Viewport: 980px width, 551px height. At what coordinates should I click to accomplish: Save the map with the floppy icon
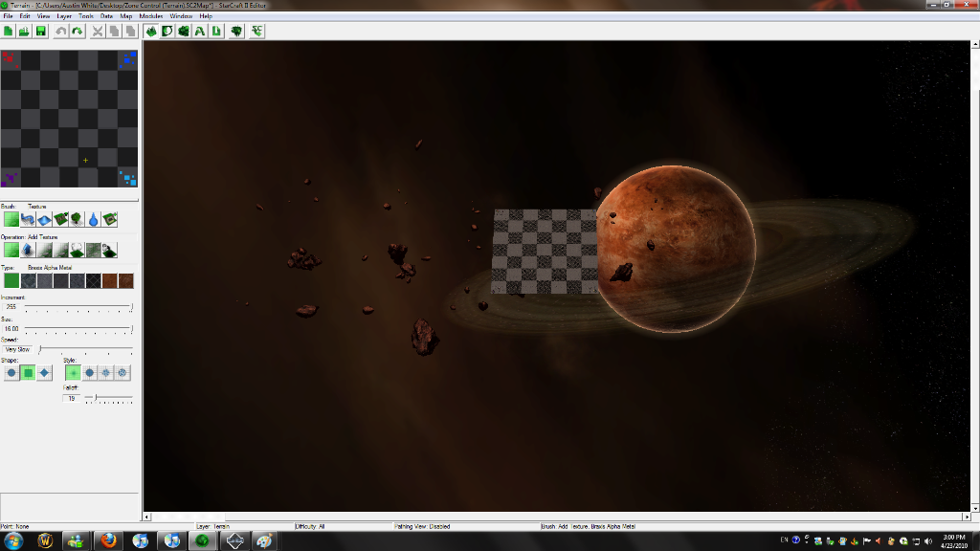click(40, 32)
